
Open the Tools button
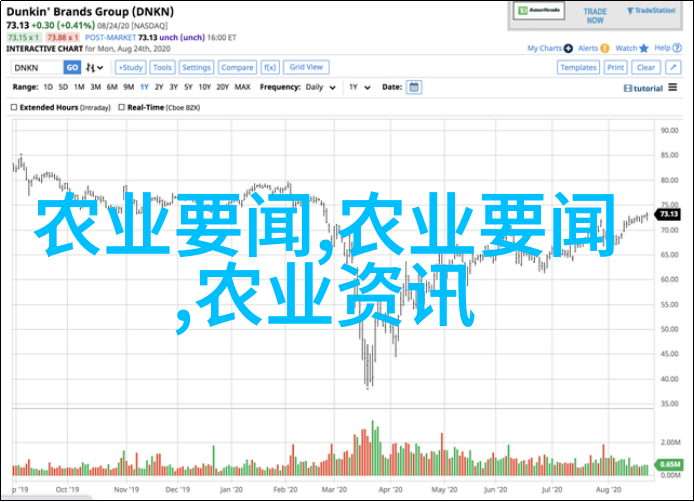click(x=162, y=67)
